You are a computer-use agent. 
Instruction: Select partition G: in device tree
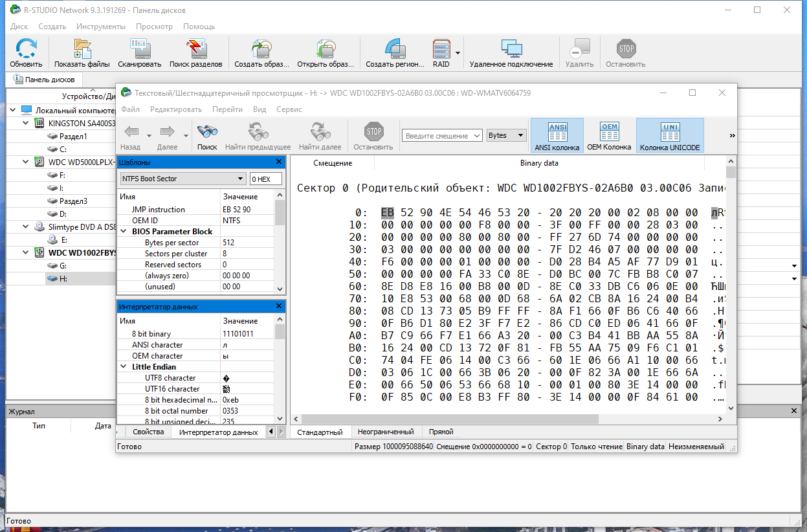click(63, 265)
